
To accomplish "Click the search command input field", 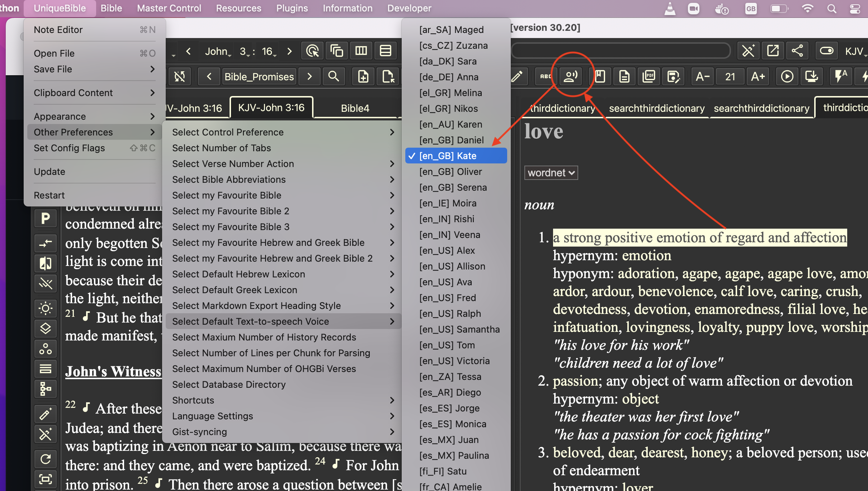I will point(621,51).
